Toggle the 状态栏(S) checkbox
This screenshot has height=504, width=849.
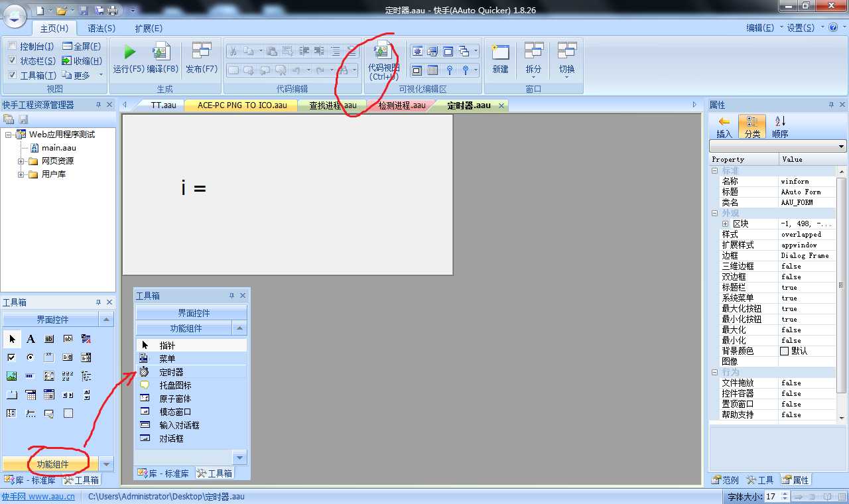point(12,61)
